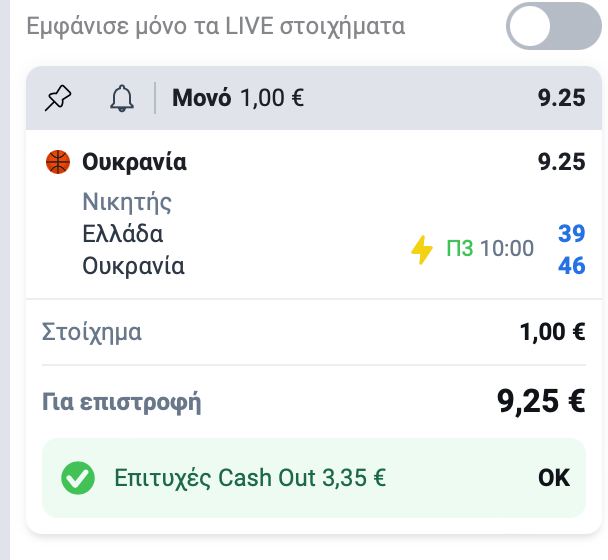
Task: Open the Ουκρανία bet selection title
Action: [134, 162]
